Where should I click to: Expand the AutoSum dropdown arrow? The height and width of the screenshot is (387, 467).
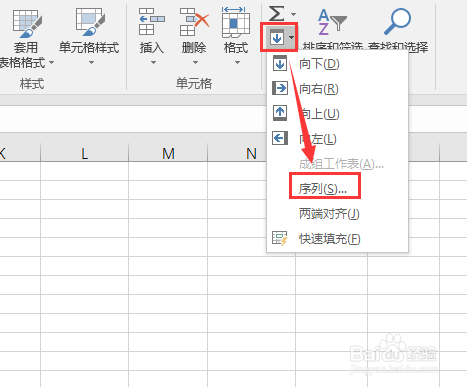click(x=293, y=14)
